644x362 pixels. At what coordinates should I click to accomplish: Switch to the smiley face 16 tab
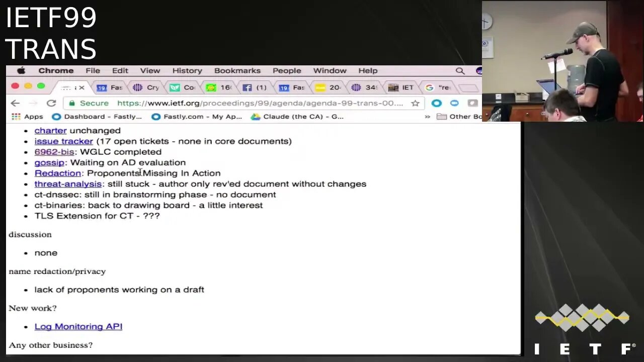pos(218,87)
